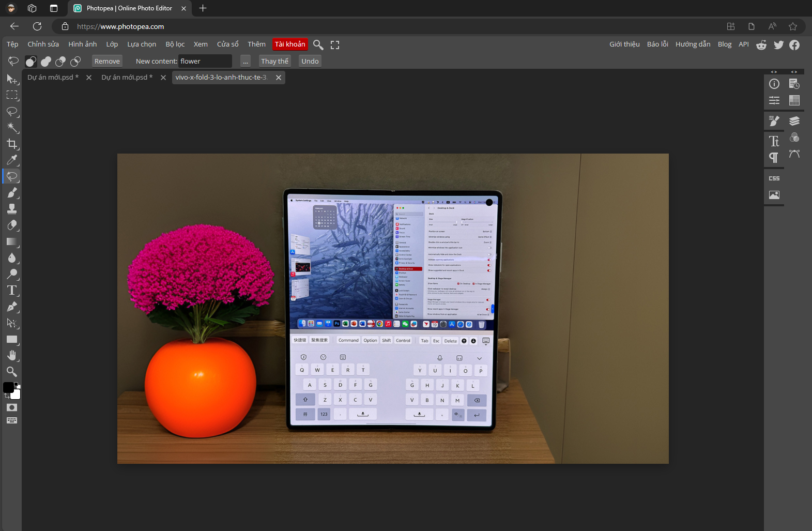Open the Hình ảnh menu
This screenshot has width=812, height=531.
(x=83, y=44)
